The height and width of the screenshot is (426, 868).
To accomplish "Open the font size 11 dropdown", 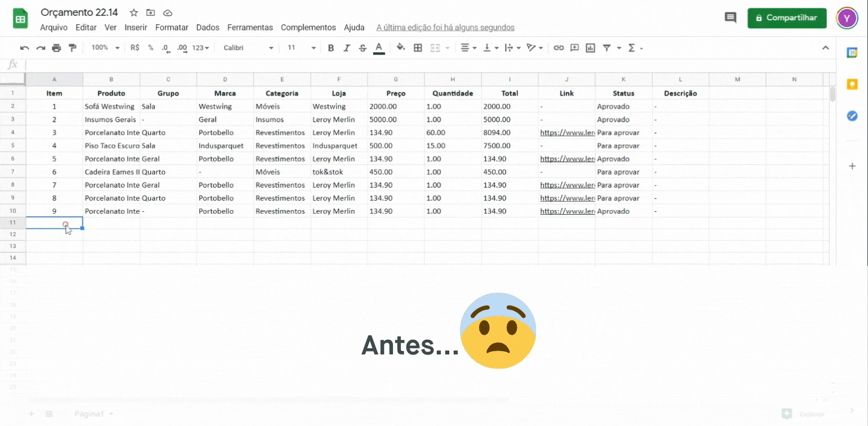I will 302,48.
